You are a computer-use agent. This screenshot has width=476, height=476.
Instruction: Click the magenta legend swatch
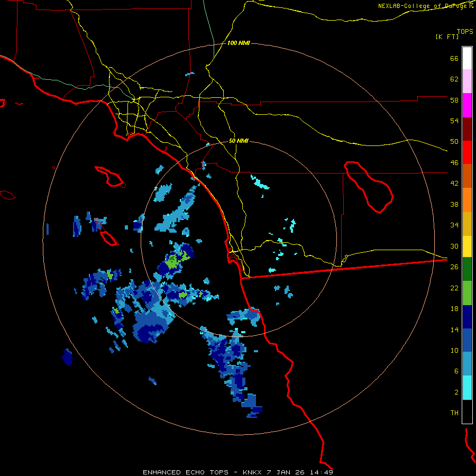[467, 105]
